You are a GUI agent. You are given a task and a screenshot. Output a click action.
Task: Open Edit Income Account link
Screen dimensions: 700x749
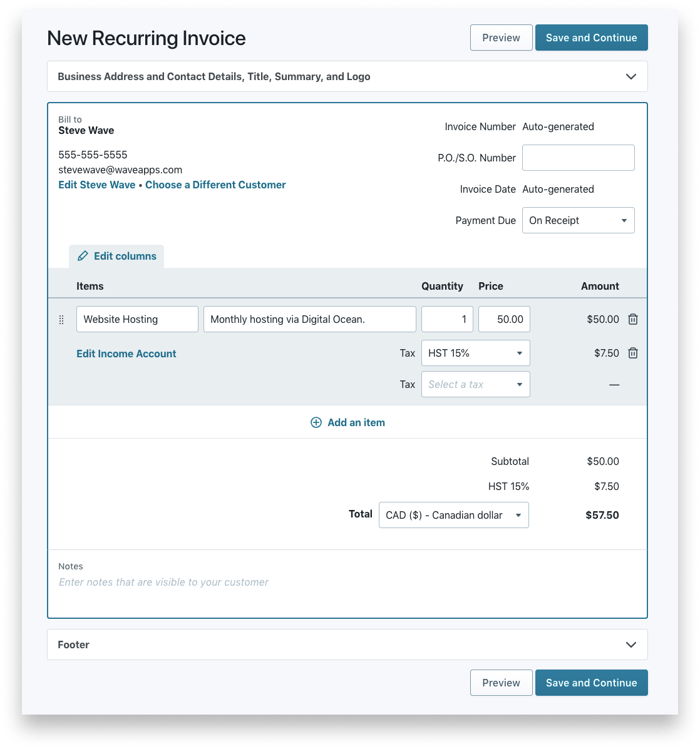[x=126, y=354]
